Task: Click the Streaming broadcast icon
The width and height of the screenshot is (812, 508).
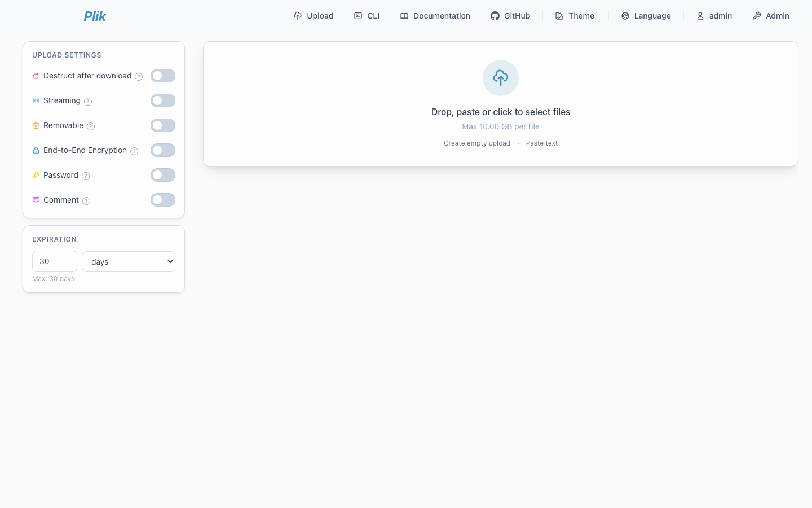Action: click(36, 101)
